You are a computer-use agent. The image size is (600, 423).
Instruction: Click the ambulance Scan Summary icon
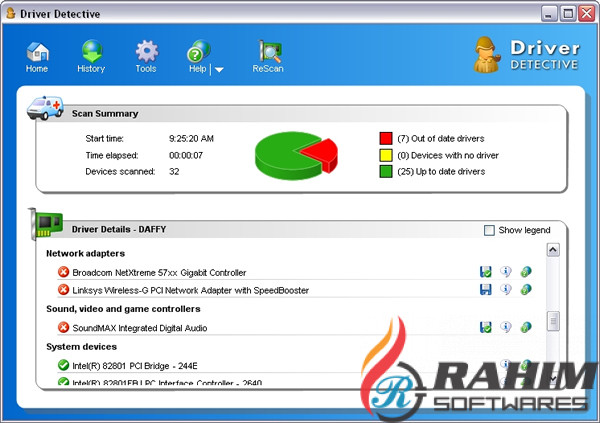(x=45, y=108)
